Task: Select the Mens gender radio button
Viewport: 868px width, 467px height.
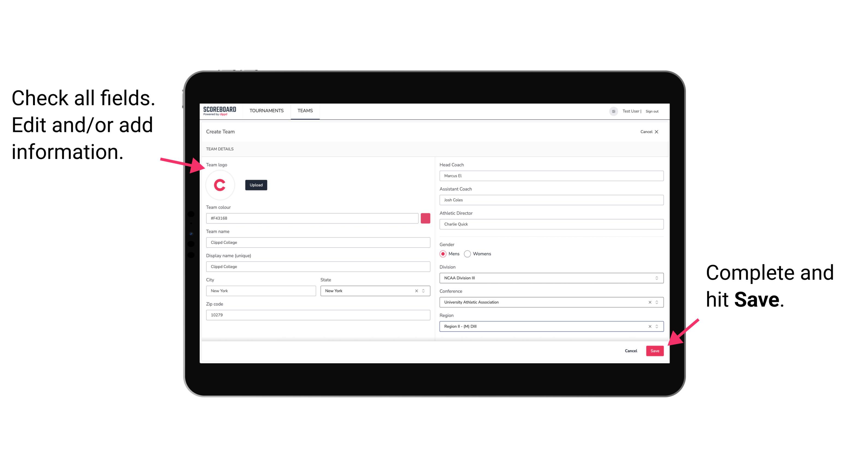Action: click(x=443, y=254)
